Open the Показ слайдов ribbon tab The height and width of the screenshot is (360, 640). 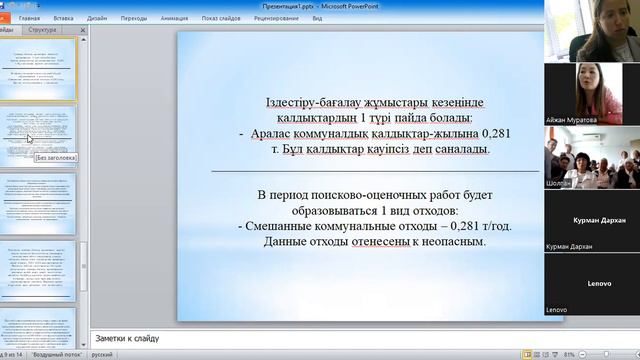tap(221, 18)
